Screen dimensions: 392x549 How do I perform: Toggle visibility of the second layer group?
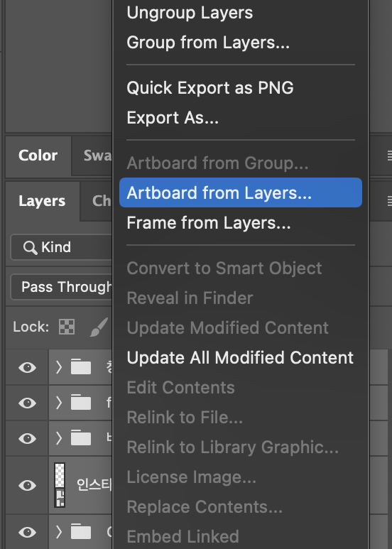click(x=27, y=403)
